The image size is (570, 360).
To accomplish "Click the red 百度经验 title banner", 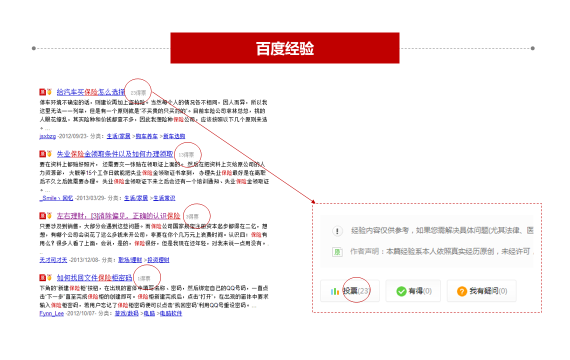I will tap(285, 48).
